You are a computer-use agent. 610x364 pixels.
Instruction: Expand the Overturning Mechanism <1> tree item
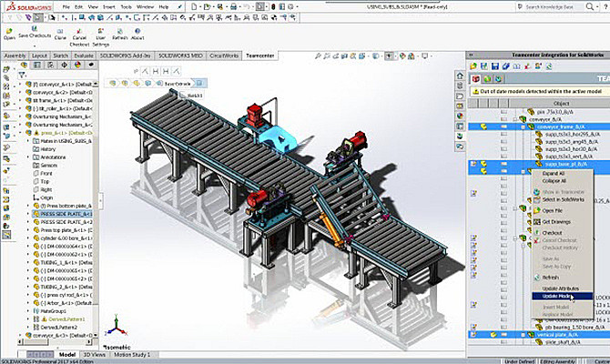20,116
